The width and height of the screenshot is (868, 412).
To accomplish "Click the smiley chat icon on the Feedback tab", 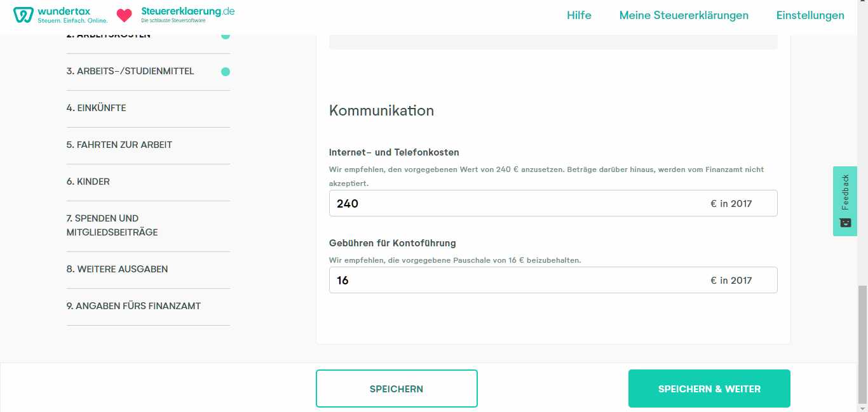I will coord(844,223).
